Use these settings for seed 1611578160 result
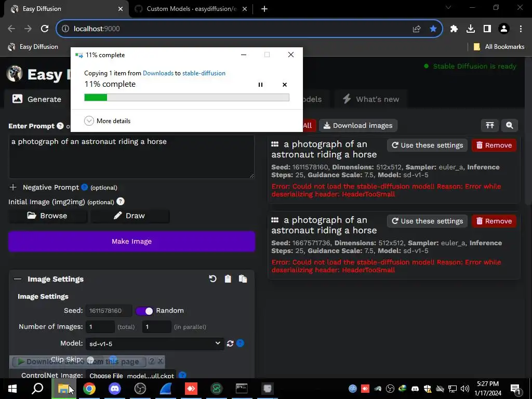The image size is (532, 399). coord(427,145)
